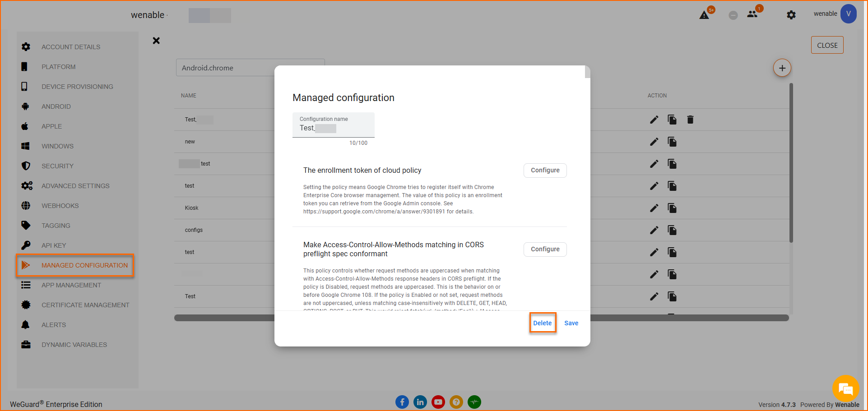Click Delete in the dialog

coord(543,323)
